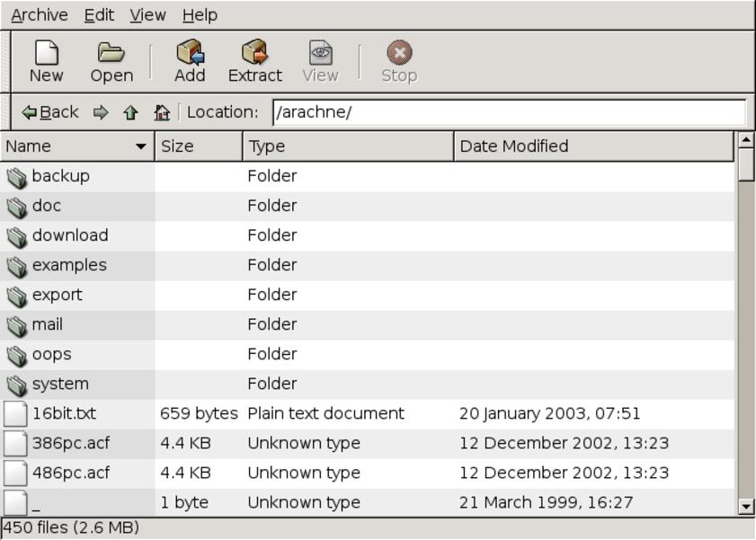This screenshot has height=540, width=756.
Task: Open the Edit menu
Action: point(99,15)
